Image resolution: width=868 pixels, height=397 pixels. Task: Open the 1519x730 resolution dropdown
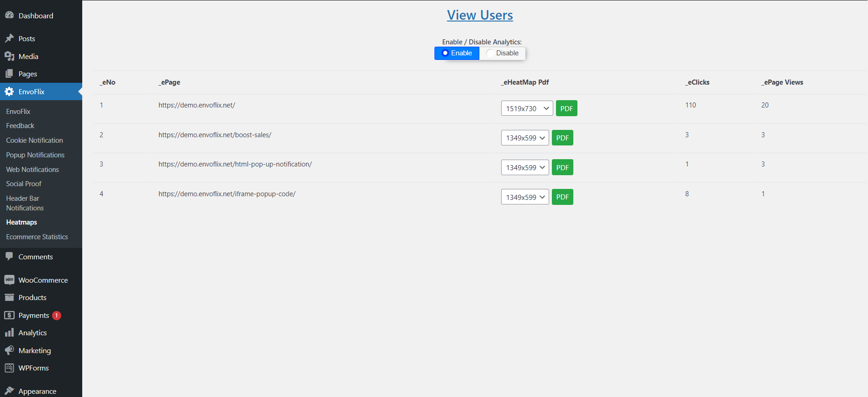[527, 108]
